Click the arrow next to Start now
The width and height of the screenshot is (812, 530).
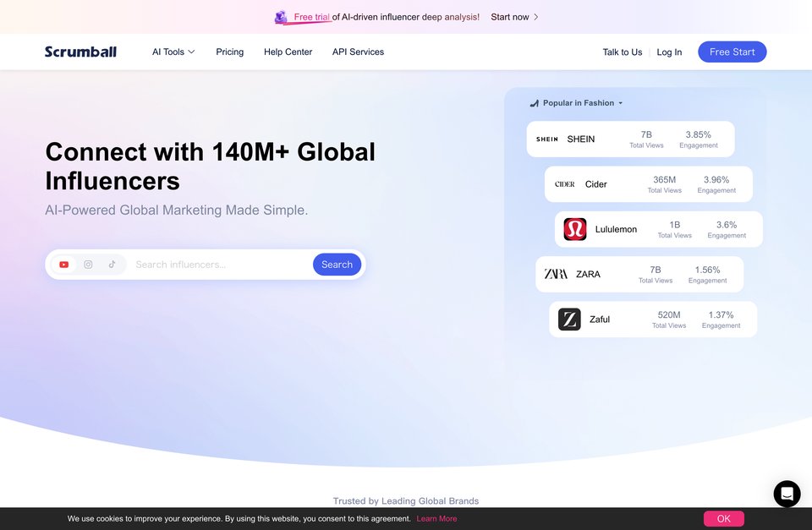pos(536,17)
